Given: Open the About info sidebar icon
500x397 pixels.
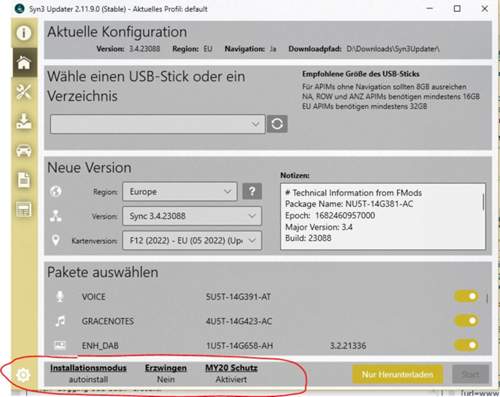Looking at the screenshot, I should [24, 33].
